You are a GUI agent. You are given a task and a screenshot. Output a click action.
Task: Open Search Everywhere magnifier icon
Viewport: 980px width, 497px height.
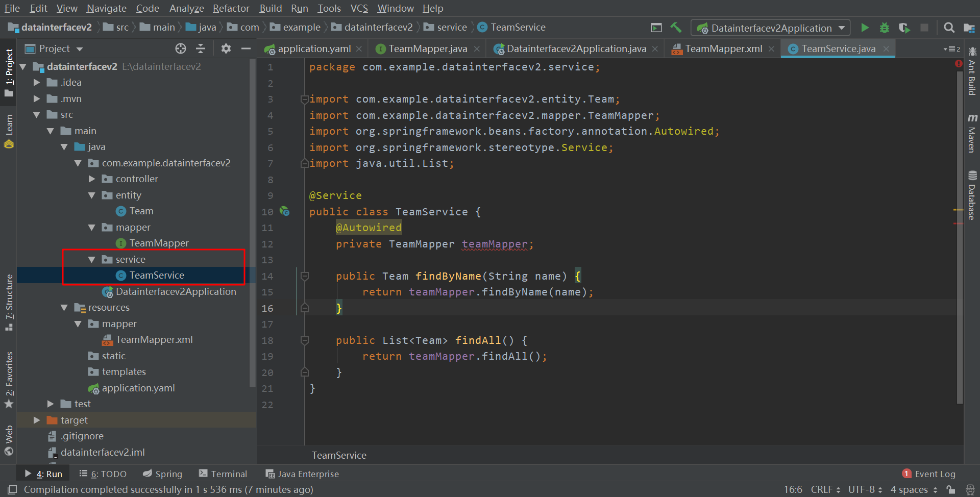(949, 28)
